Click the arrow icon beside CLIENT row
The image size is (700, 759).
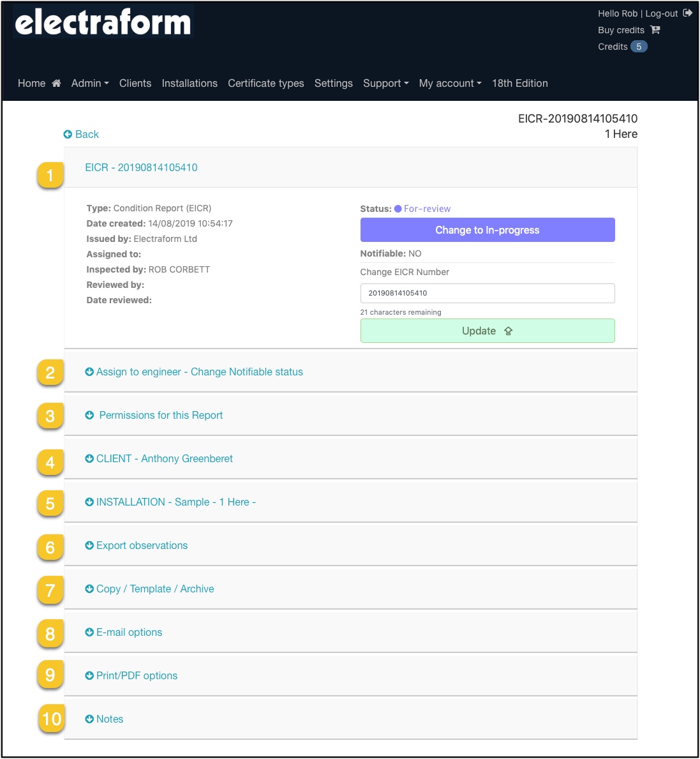click(89, 458)
